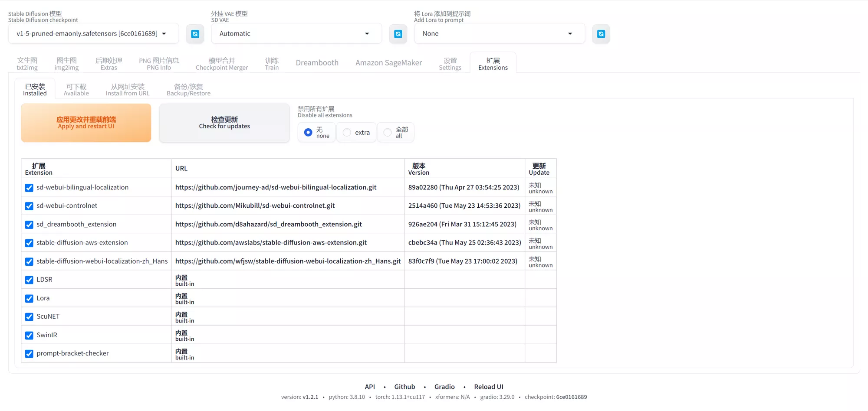The width and height of the screenshot is (868, 411).
Task: Select the 'all' disable extensions radio
Action: (x=388, y=133)
